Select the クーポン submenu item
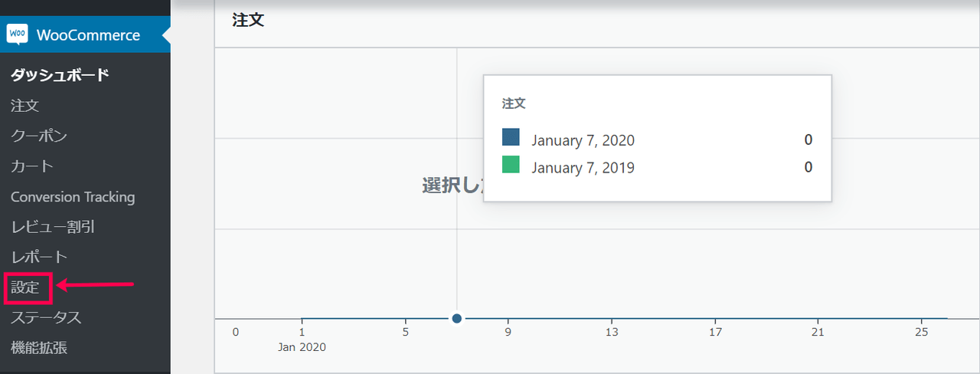 point(39,136)
